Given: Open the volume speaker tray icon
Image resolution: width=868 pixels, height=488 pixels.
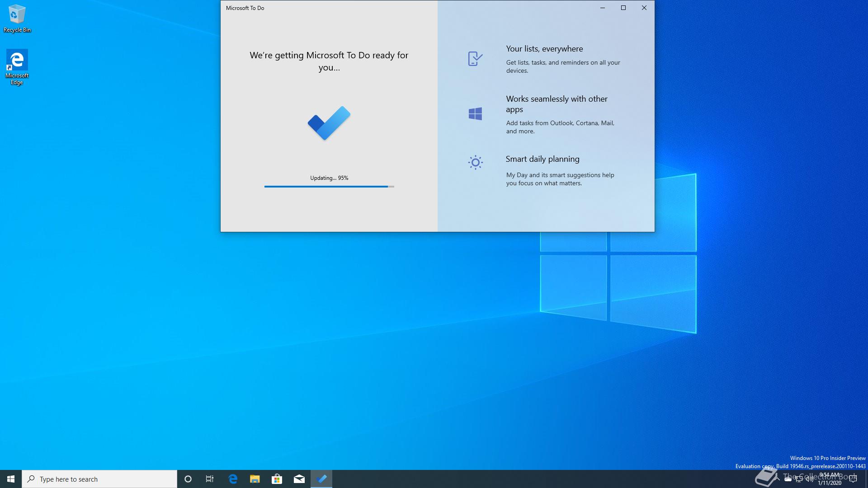Looking at the screenshot, I should (x=810, y=479).
